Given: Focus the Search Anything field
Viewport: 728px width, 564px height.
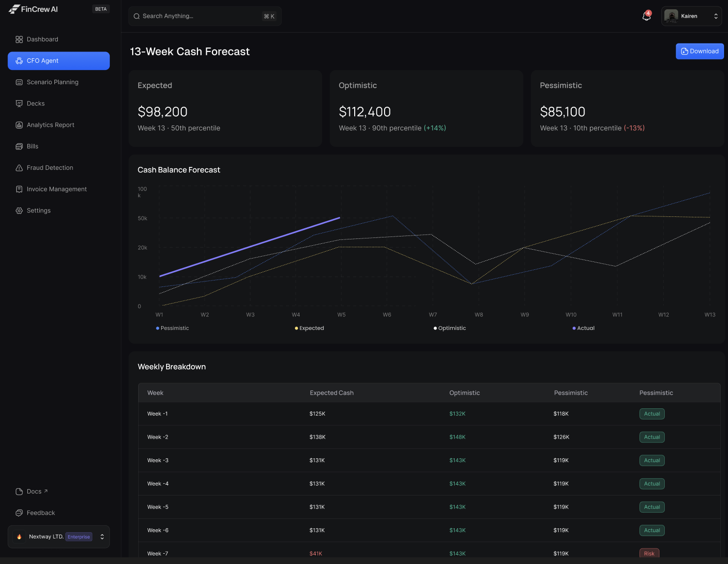Looking at the screenshot, I should (x=205, y=16).
